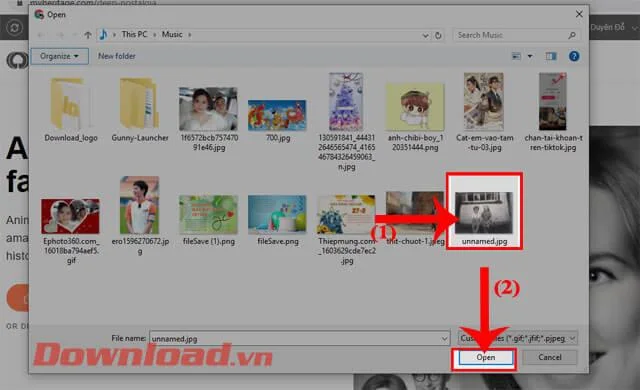Open the Download_logo folder
The image size is (640, 390).
tap(71, 104)
